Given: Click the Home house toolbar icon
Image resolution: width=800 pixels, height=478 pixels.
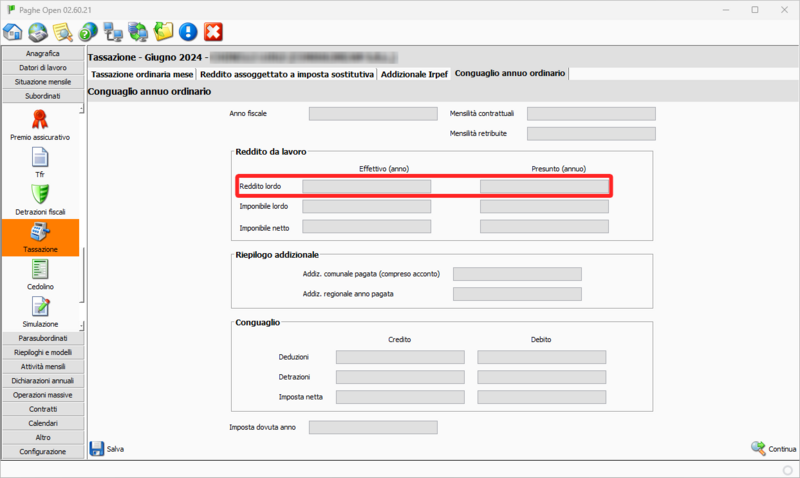Looking at the screenshot, I should [14, 32].
